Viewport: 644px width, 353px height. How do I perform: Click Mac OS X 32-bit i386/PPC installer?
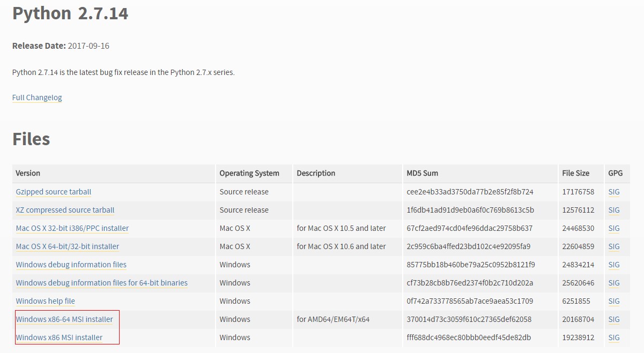click(72, 228)
